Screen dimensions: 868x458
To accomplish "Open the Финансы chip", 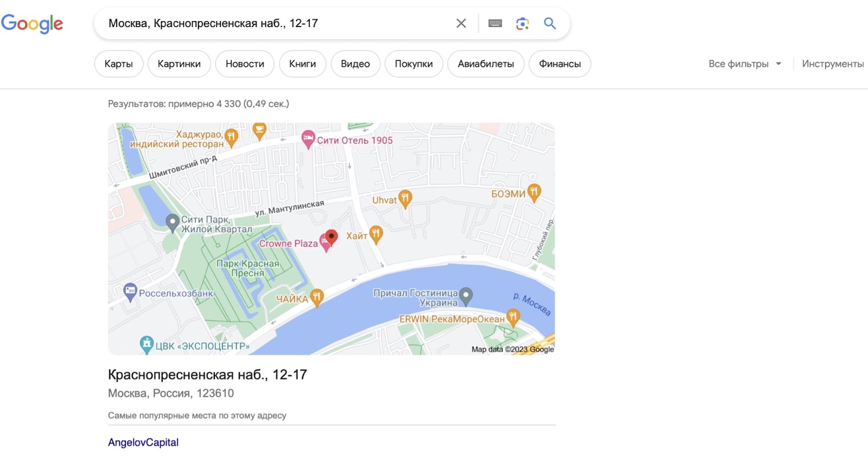I will [560, 64].
